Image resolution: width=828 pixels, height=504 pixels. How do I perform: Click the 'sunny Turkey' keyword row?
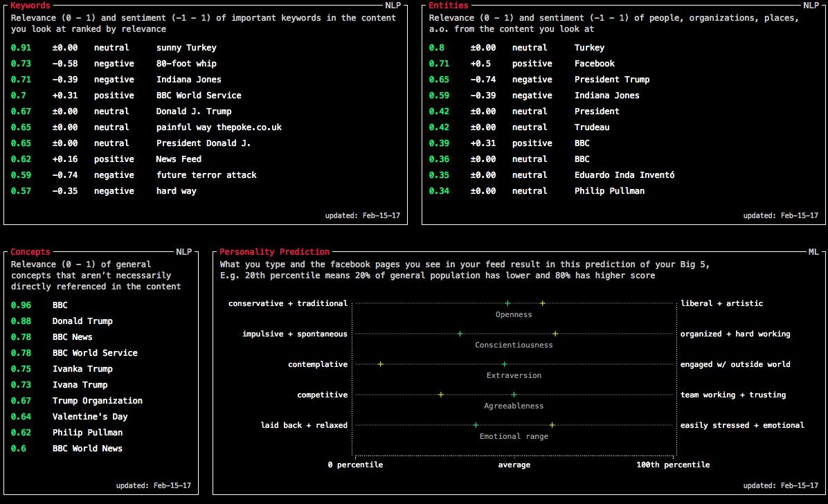click(x=205, y=48)
